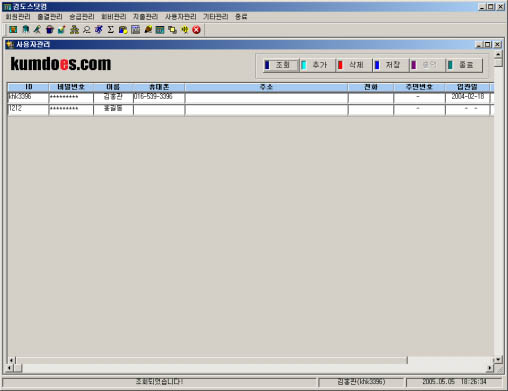This screenshot has height=391, width=508.
Task: Click the yellow sun-like icon before red X
Action: coord(184,30)
